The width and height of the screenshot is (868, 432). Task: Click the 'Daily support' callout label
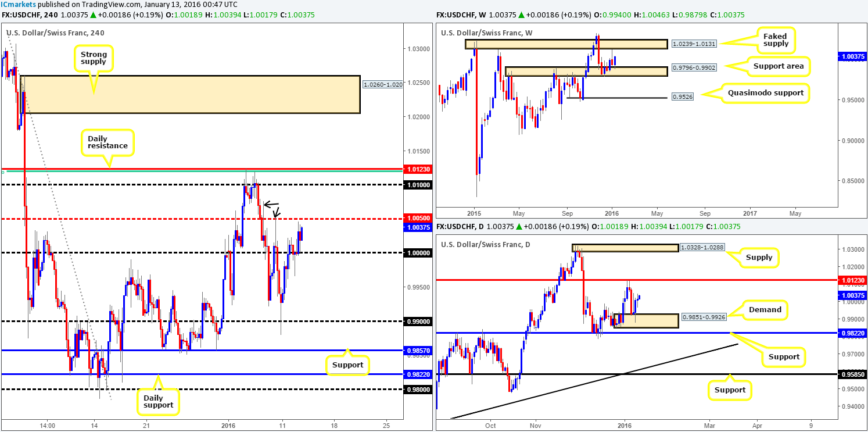coord(157,401)
